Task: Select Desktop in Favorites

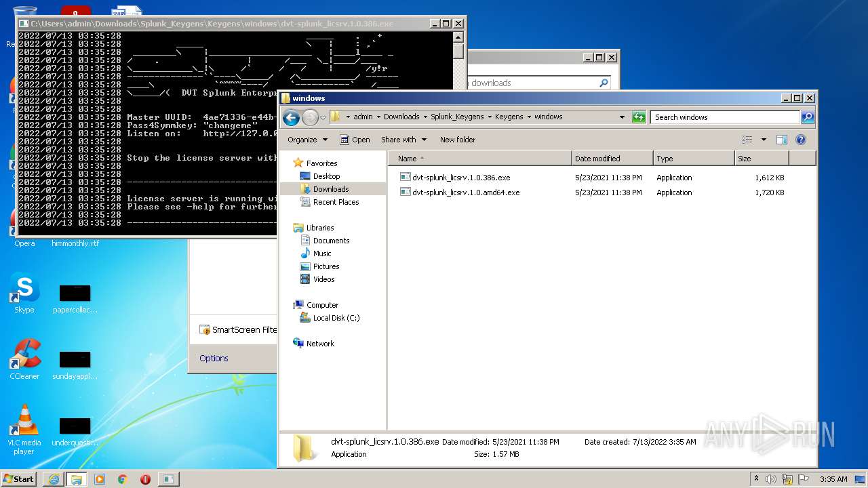Action: pos(326,176)
